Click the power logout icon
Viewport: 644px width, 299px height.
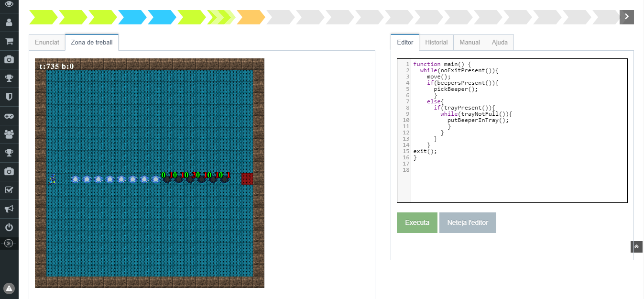(x=9, y=227)
